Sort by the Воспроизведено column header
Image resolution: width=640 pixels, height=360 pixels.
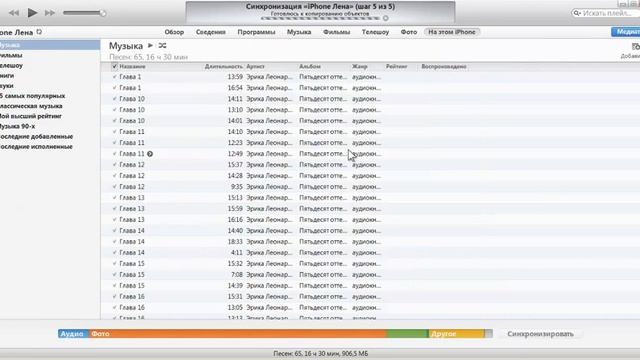point(444,67)
